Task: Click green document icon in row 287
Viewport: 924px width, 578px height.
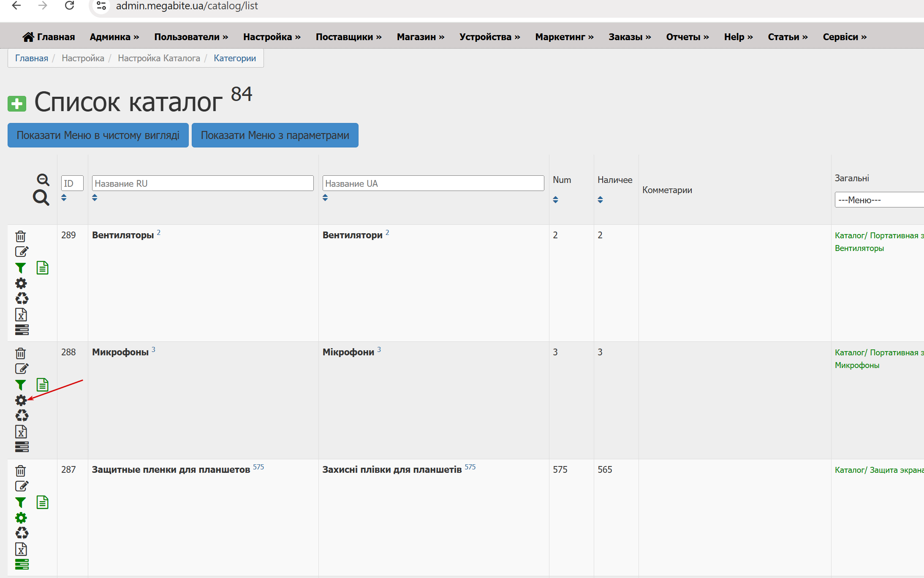Action: [42, 502]
